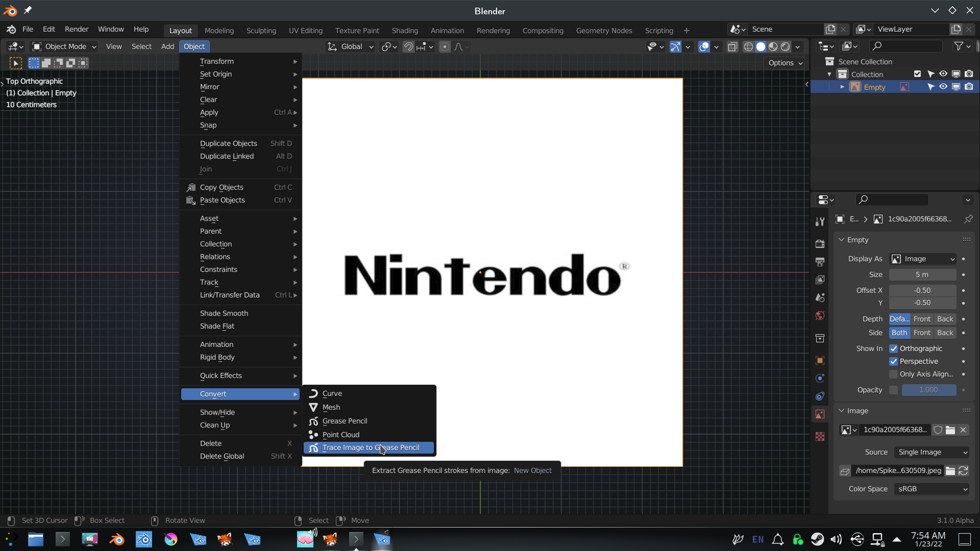Open the Display As dropdown

923,259
